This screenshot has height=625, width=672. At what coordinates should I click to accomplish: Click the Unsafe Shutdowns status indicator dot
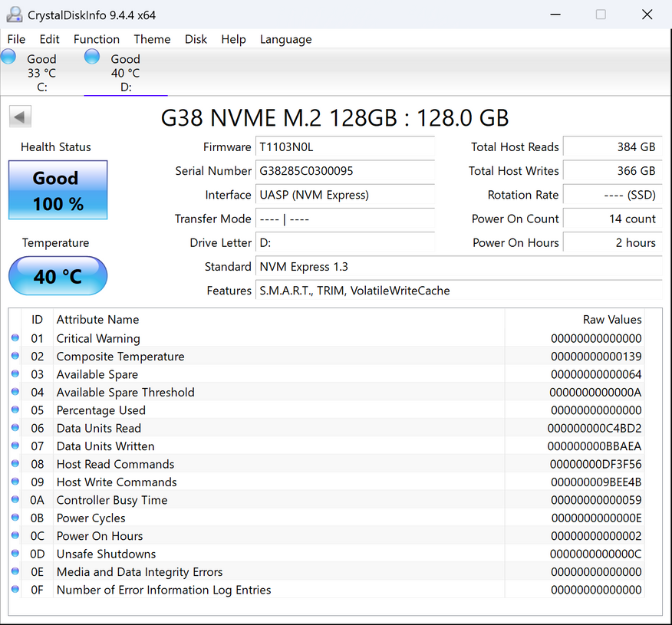[x=15, y=554]
